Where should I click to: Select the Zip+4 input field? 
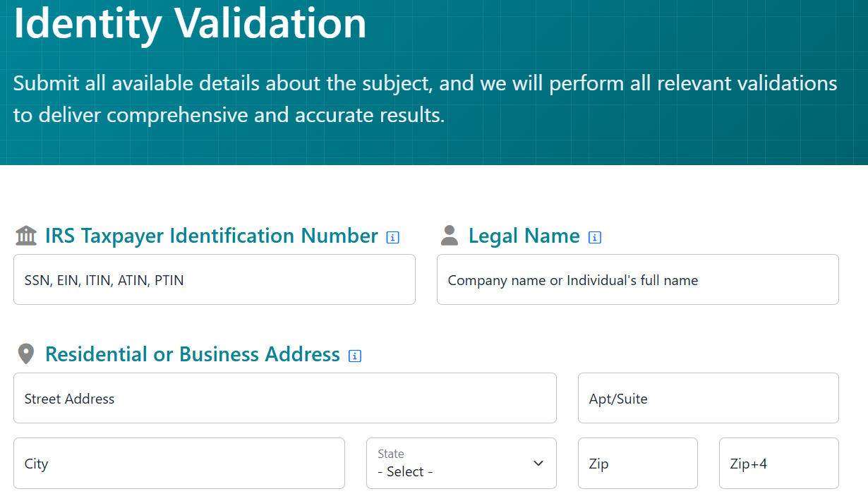pos(778,464)
